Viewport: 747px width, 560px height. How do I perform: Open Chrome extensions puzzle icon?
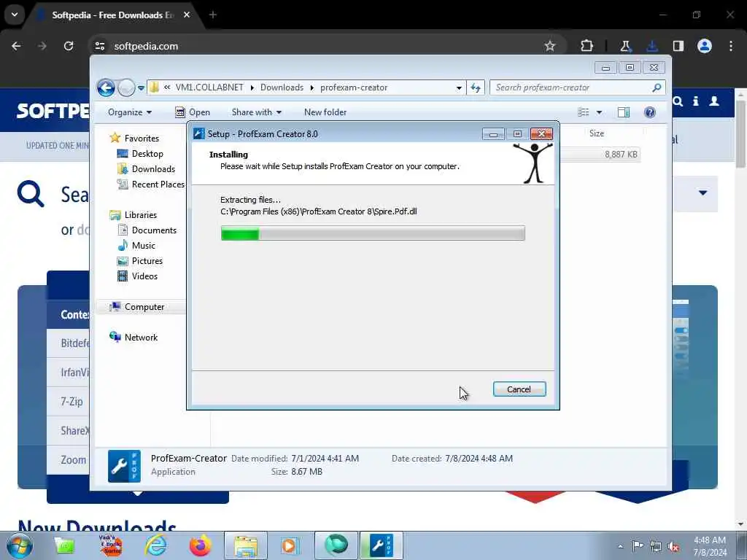587,46
